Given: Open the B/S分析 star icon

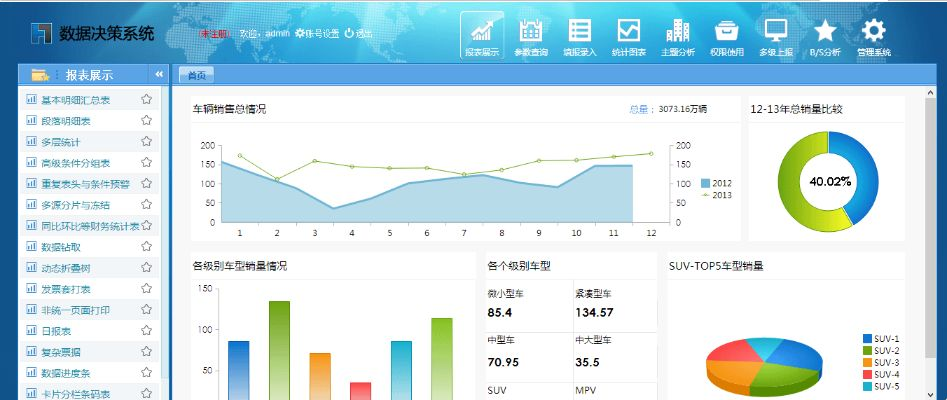Looking at the screenshot, I should (x=825, y=36).
